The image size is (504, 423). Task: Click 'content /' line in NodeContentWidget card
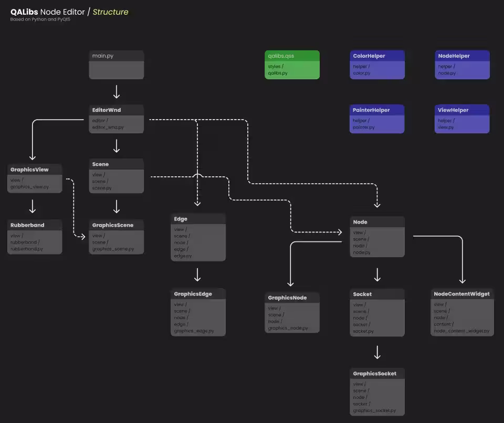point(444,324)
